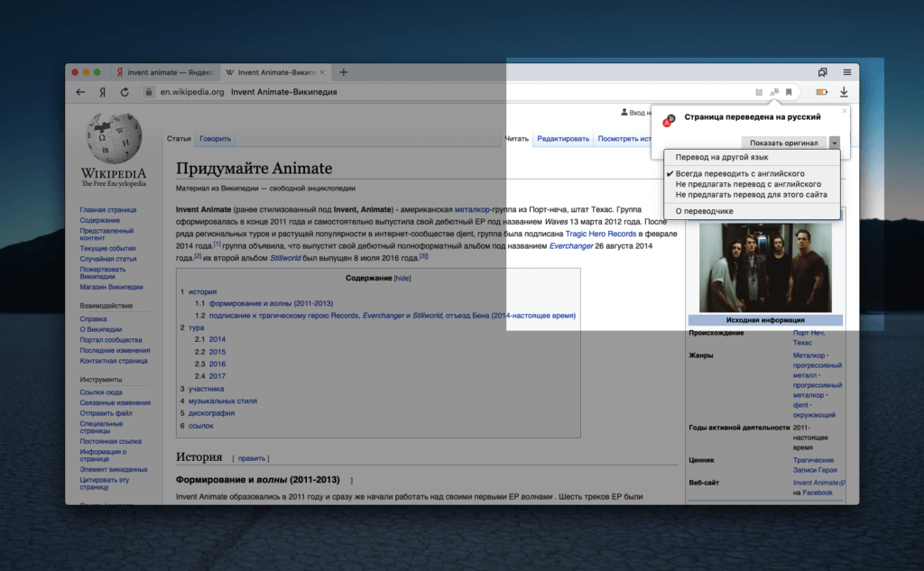Jump to contents item 'дискография'
Screen dimensions: 924x571
211,413
